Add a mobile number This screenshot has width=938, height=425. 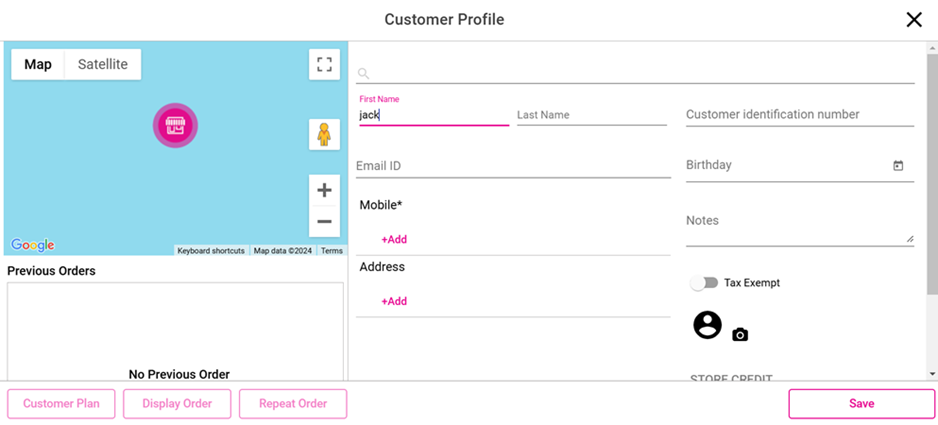pos(394,240)
